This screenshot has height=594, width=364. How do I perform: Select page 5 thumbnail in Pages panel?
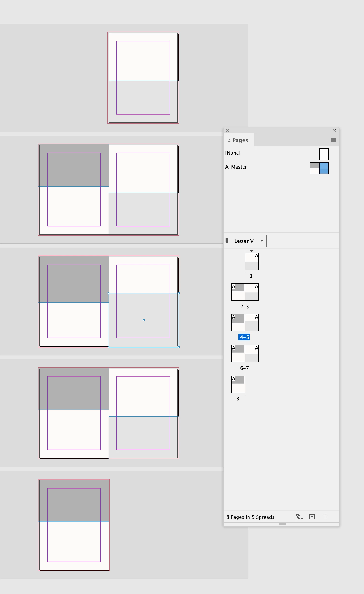[252, 322]
